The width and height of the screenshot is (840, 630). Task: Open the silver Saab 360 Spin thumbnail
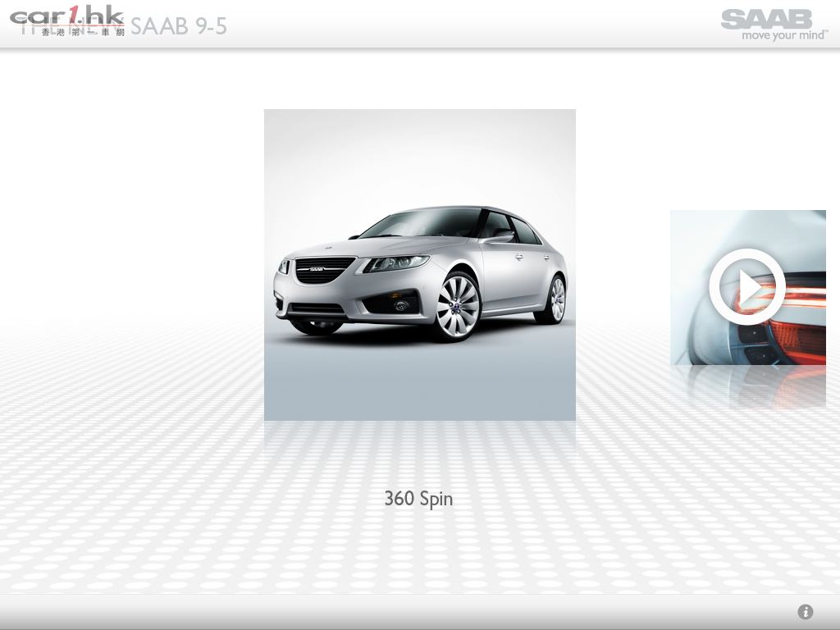tap(419, 264)
